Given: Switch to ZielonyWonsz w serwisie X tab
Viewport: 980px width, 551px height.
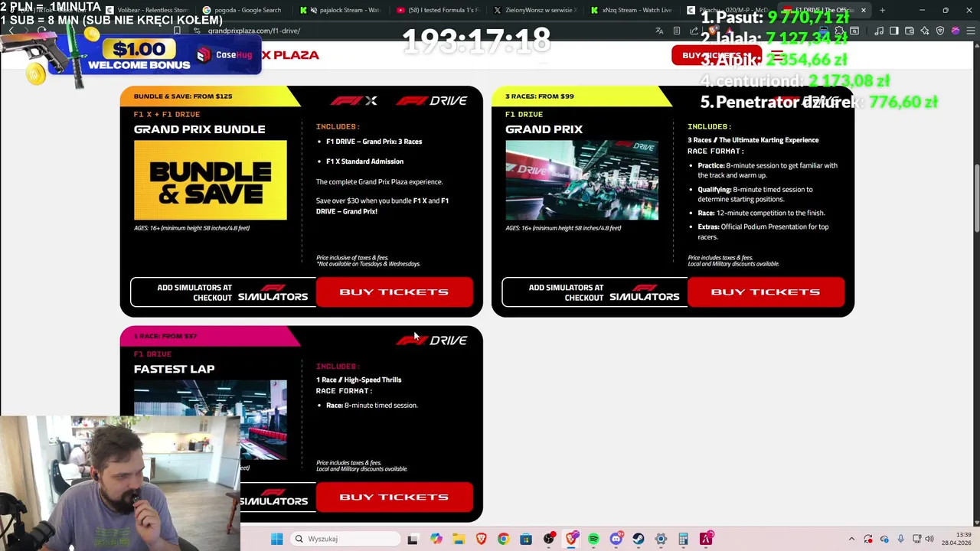Looking at the screenshot, I should coord(536,10).
